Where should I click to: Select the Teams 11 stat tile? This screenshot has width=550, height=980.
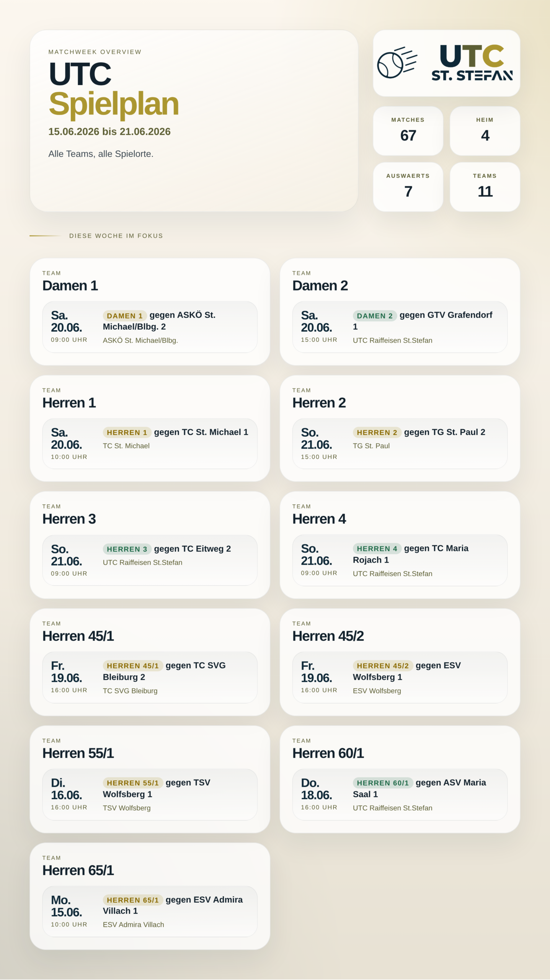485,187
